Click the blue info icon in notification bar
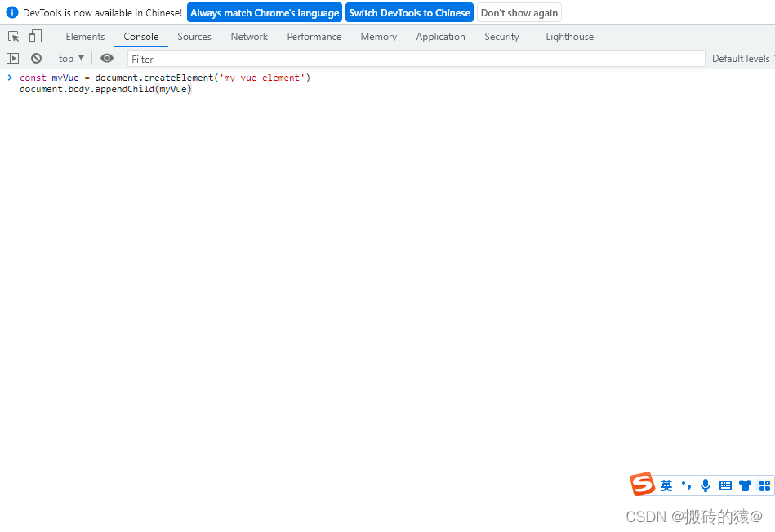The image size is (775, 532). [x=12, y=12]
